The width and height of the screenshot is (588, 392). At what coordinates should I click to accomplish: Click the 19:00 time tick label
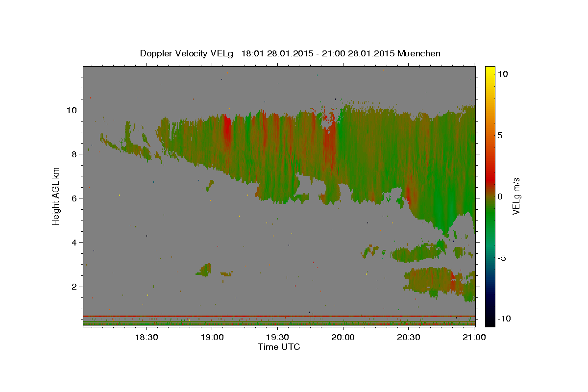point(212,338)
